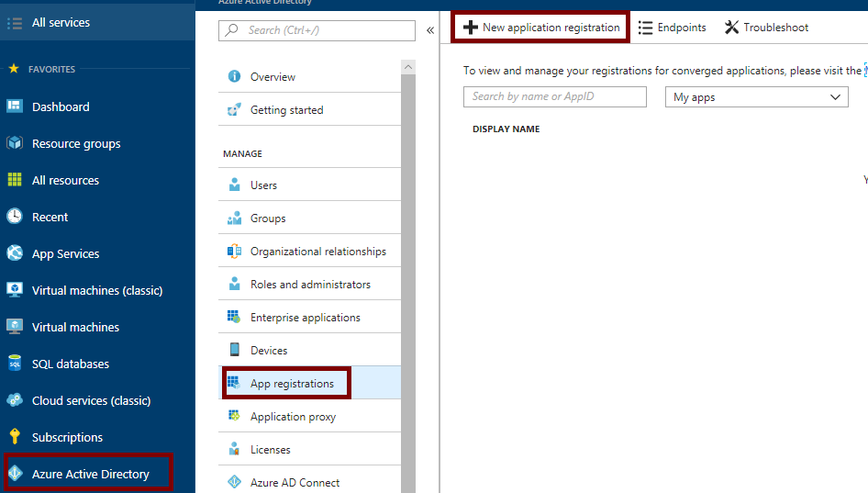Click New application registration button
The width and height of the screenshot is (868, 493).
(x=541, y=28)
